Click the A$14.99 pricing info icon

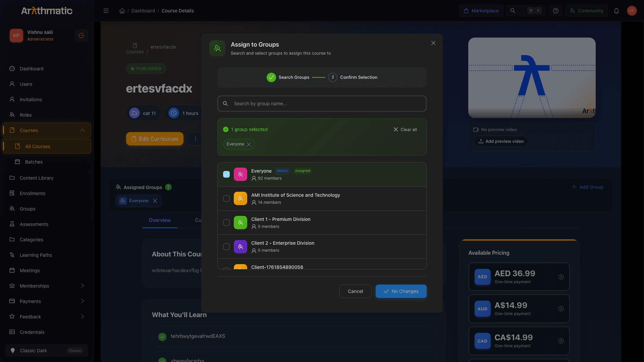coord(561,309)
